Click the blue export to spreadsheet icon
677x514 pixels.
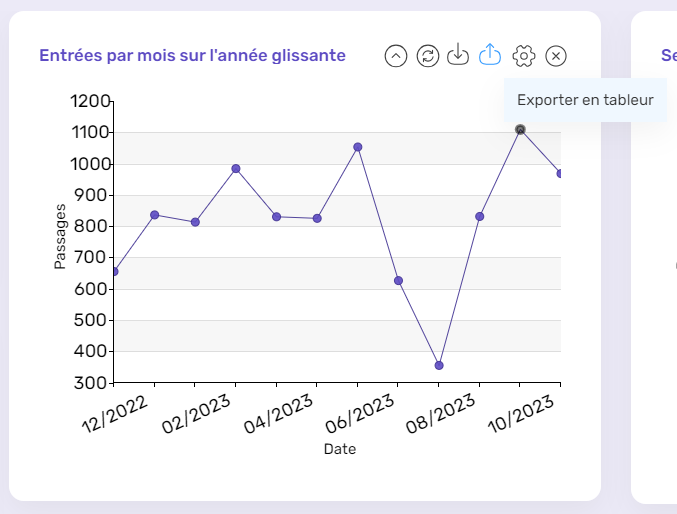click(490, 55)
